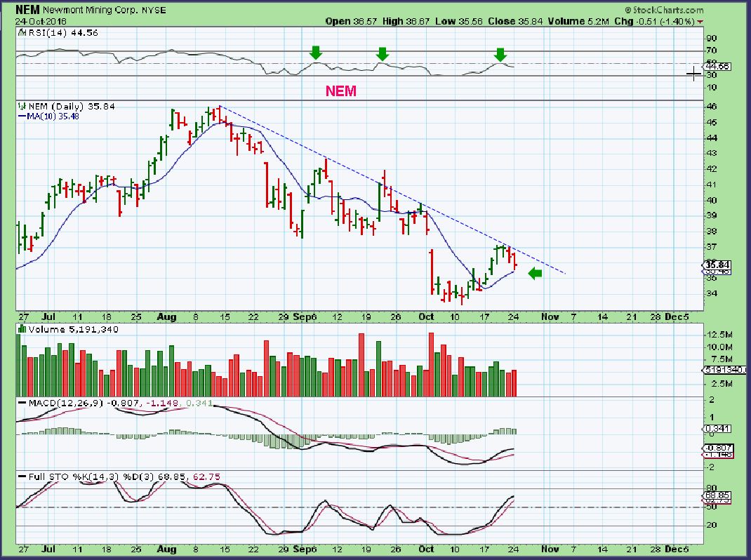This screenshot has width=751, height=560.
Task: Click the Chg -0.51 (-1.40%) value
Action: (653, 22)
